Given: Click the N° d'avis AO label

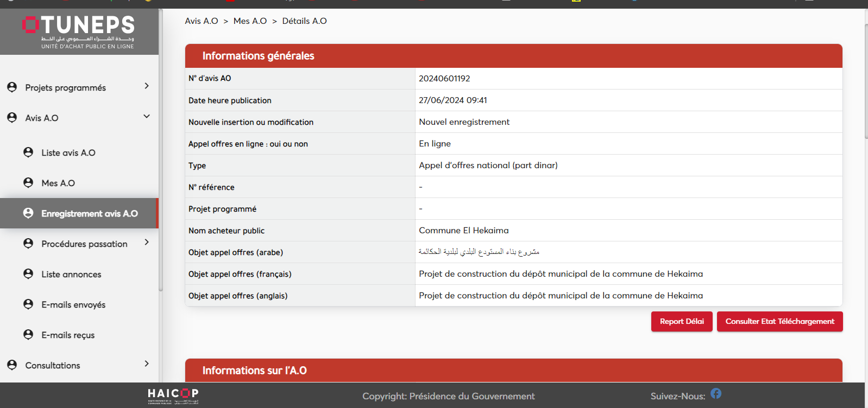Looking at the screenshot, I should [210, 79].
